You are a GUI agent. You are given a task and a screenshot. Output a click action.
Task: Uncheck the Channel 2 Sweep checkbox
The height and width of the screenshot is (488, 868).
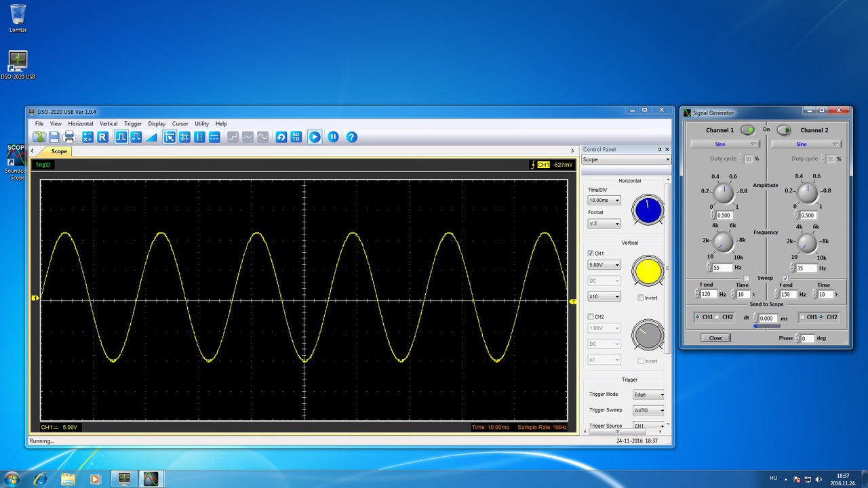(x=785, y=278)
